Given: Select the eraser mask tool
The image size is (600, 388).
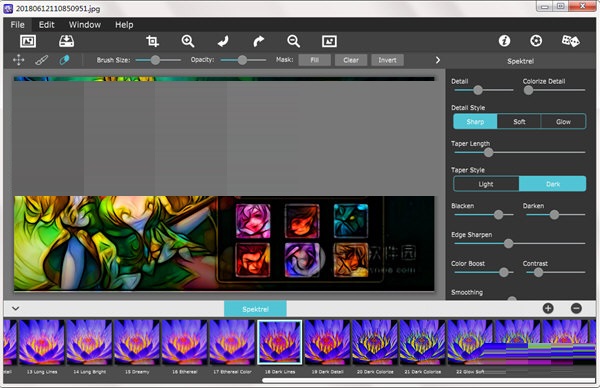Looking at the screenshot, I should (64, 60).
